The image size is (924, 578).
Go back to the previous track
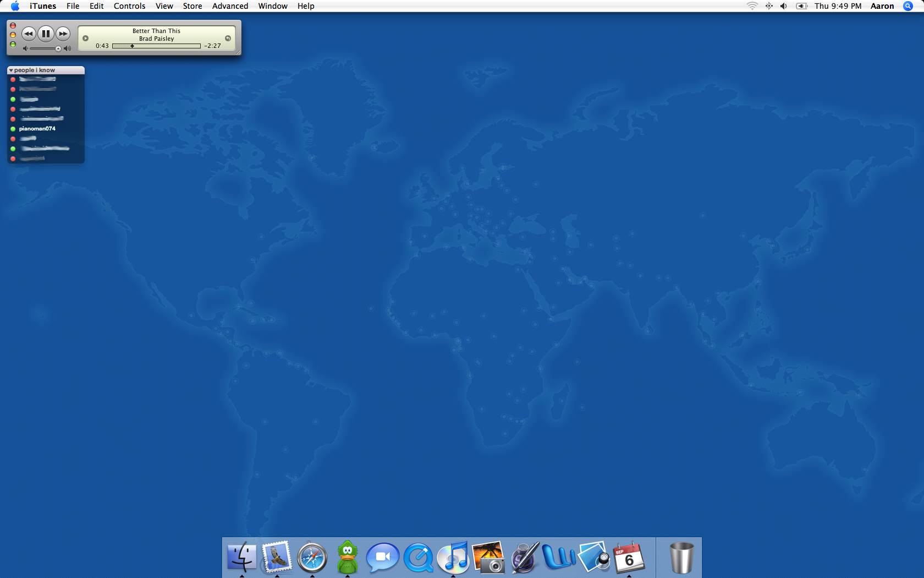(x=29, y=34)
